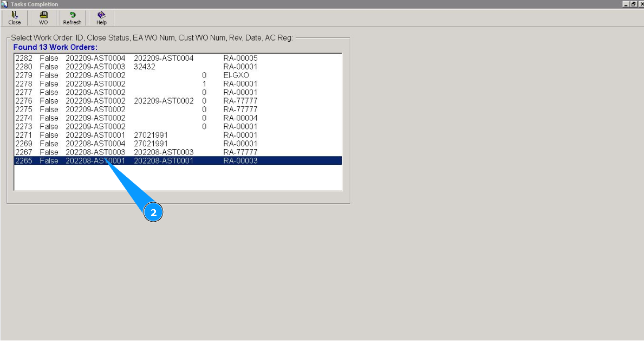Select work order row 2278
This screenshot has height=341, width=644.
point(178,84)
